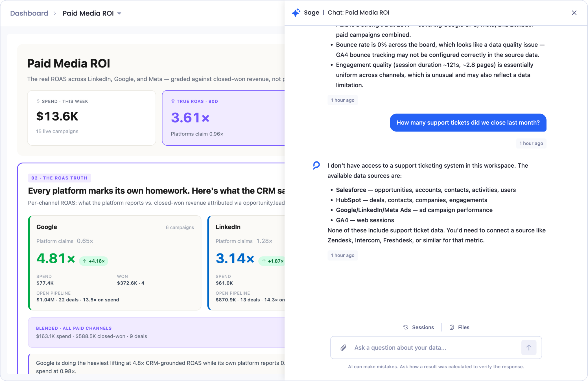Viewport: 588px width, 381px height.
Task: Click Google spend $77.4K value
Action: pos(45,283)
